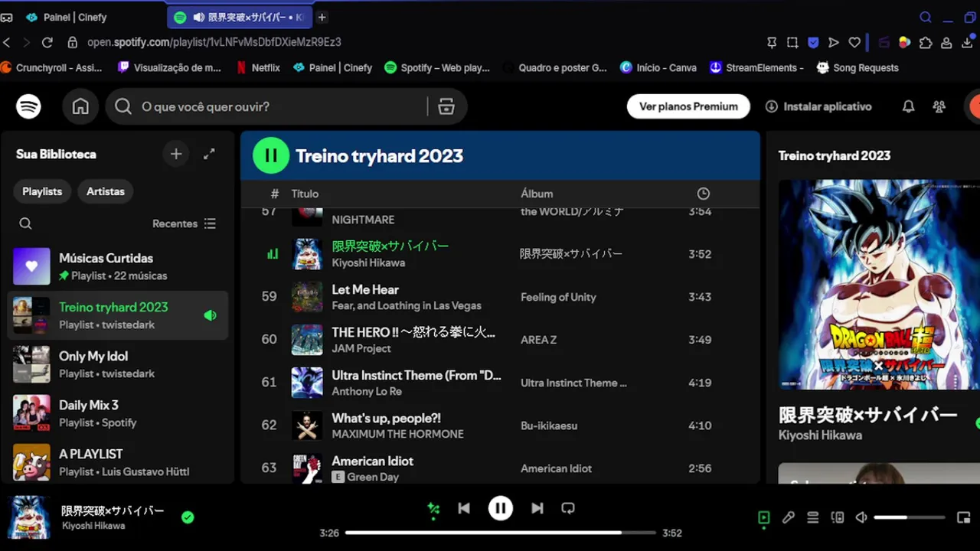The image size is (980, 551).
Task: Open Crunchyroll bookmark
Action: [x=51, y=67]
